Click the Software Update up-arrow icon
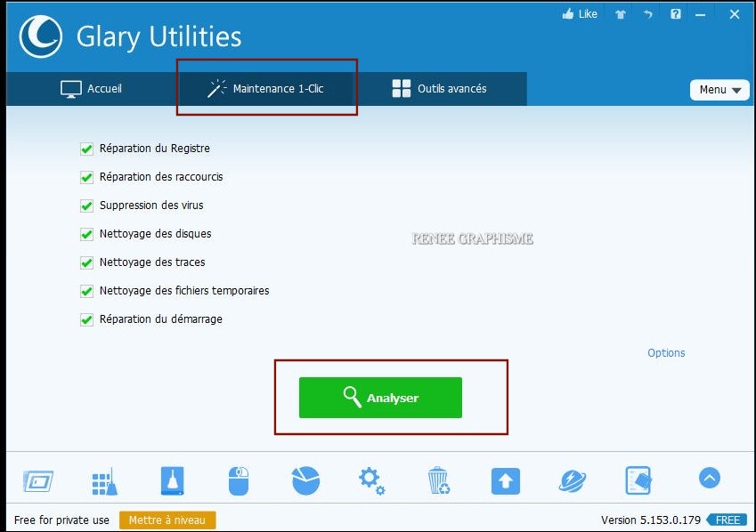Viewport: 756px width, 532px height. click(505, 481)
